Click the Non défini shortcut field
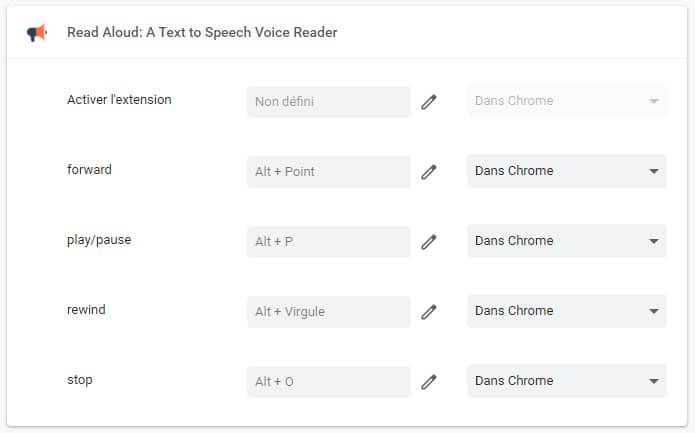The height and width of the screenshot is (433, 695). (x=328, y=102)
